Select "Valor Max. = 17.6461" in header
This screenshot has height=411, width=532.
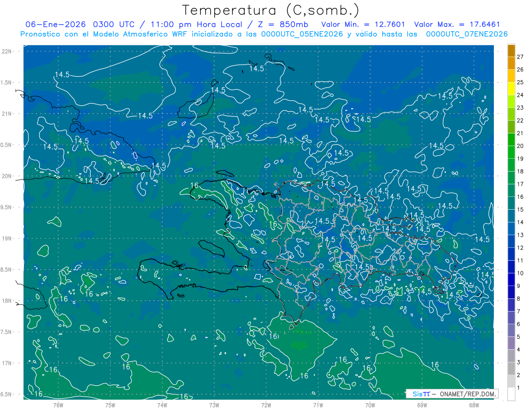click(x=457, y=24)
